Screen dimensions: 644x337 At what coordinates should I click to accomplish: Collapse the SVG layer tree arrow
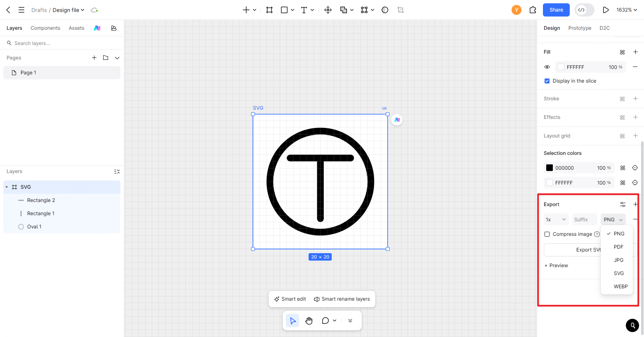(7, 187)
